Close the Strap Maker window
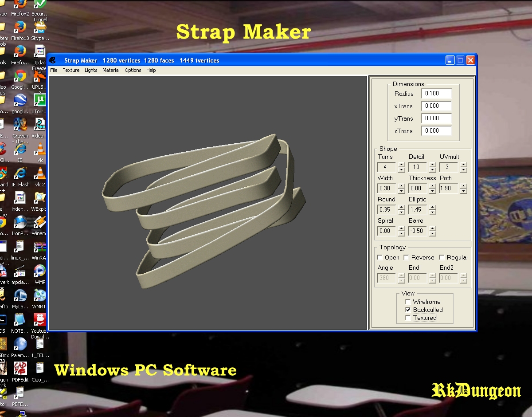Image resolution: width=532 pixels, height=417 pixels. [470, 60]
